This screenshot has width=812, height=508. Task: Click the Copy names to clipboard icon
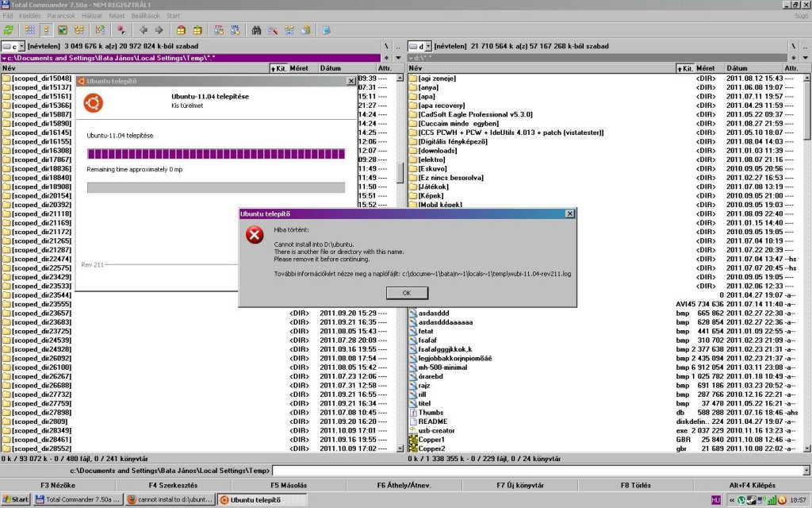click(x=306, y=30)
